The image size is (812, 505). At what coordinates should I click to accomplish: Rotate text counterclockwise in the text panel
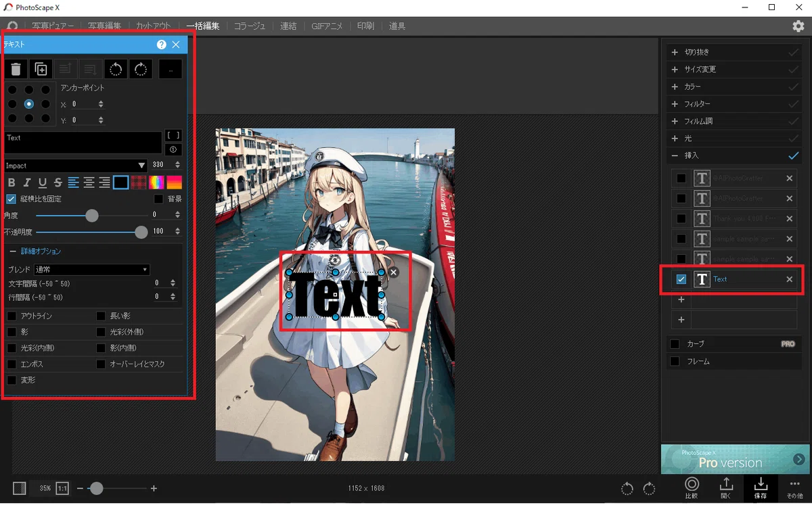[x=116, y=69]
